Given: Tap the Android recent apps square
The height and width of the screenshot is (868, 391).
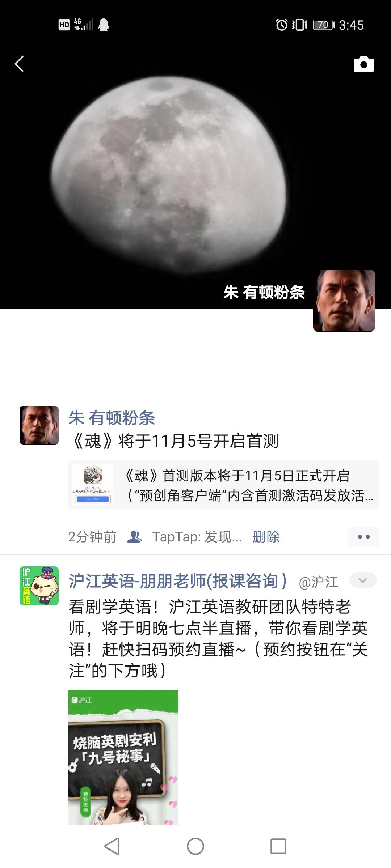Looking at the screenshot, I should (278, 846).
